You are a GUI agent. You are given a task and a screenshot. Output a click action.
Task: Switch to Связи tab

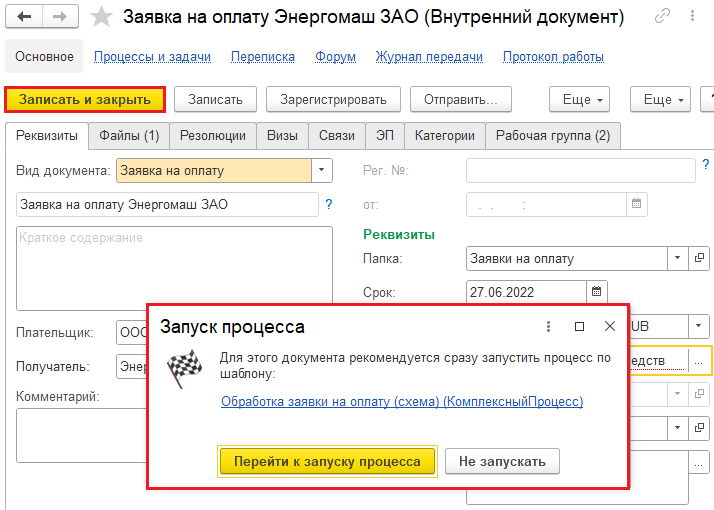point(337,136)
